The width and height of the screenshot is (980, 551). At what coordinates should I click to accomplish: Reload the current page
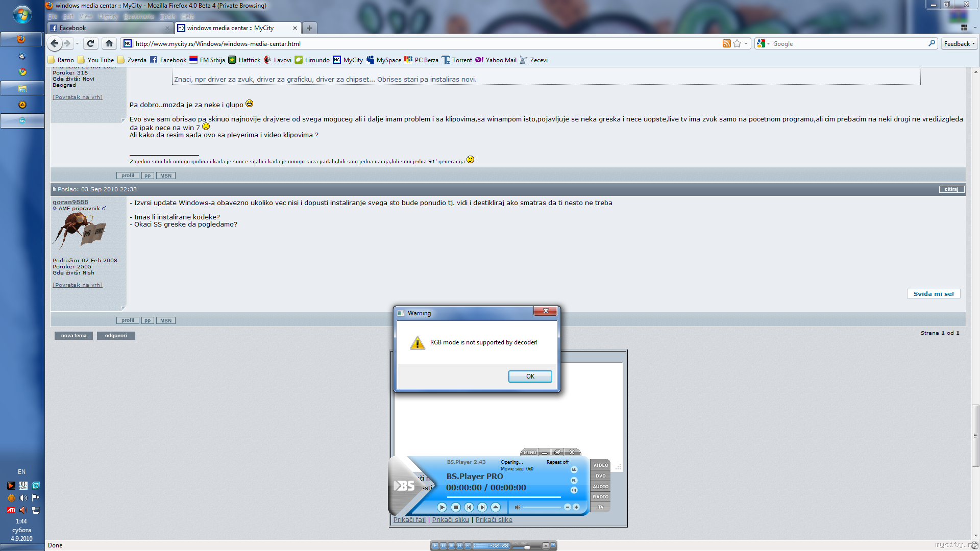point(90,44)
